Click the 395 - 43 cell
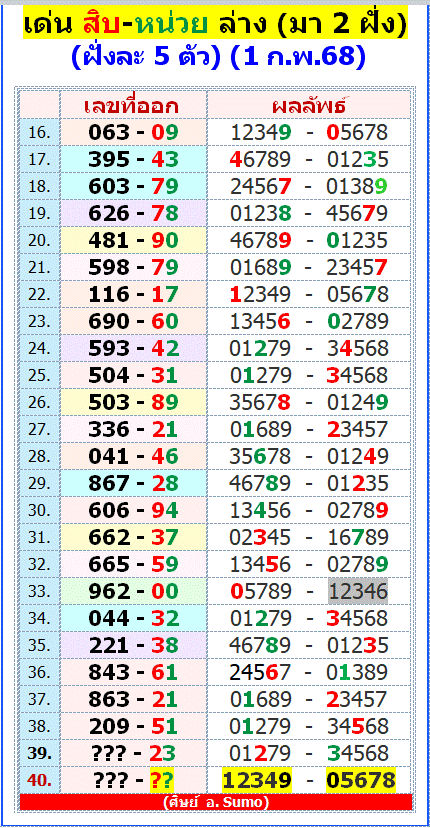Screen dimensions: 430x828 133,159
